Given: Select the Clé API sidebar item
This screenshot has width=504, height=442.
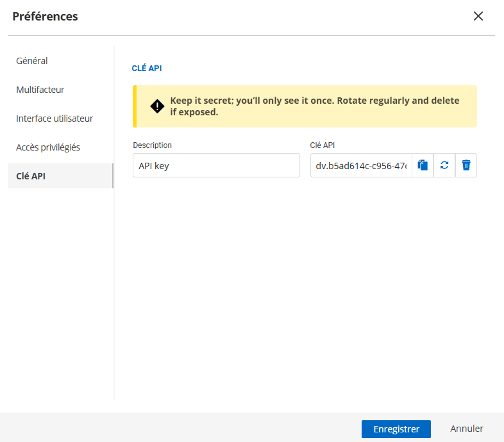Looking at the screenshot, I should point(31,176).
